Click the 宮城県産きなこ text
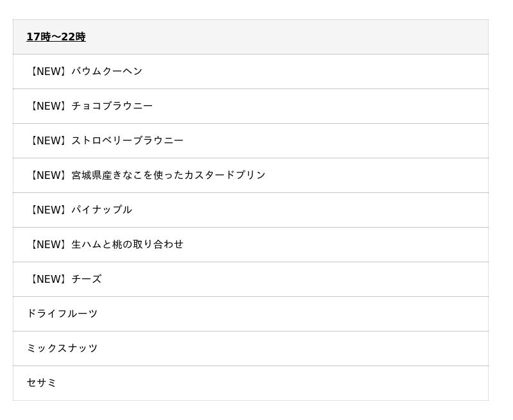Screen dimensions: 513x420 tap(106, 175)
